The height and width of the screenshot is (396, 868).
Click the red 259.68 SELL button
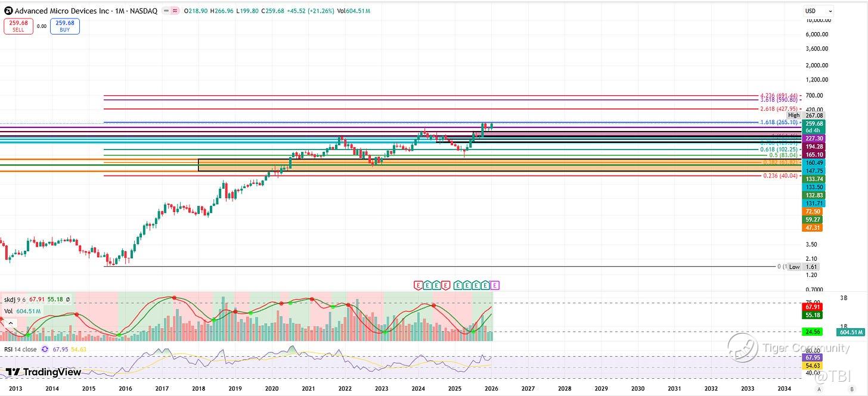(18, 26)
